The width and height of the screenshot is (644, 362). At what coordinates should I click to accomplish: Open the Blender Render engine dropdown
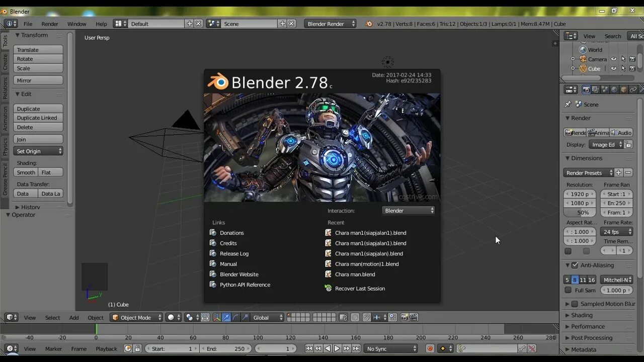(x=330, y=24)
